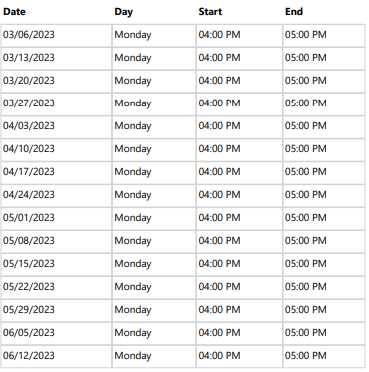This screenshot has height=372, width=369.
Task: Select the 03/06/2023 date cell
Action: 56,35
